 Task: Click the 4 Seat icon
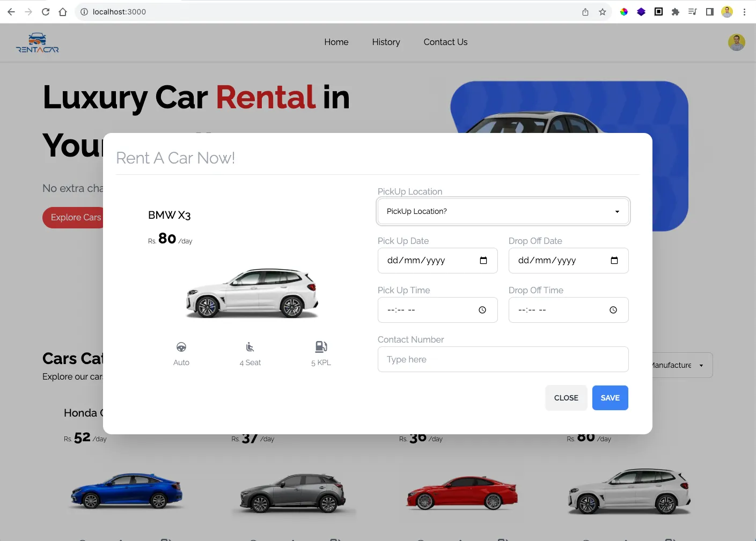click(250, 347)
